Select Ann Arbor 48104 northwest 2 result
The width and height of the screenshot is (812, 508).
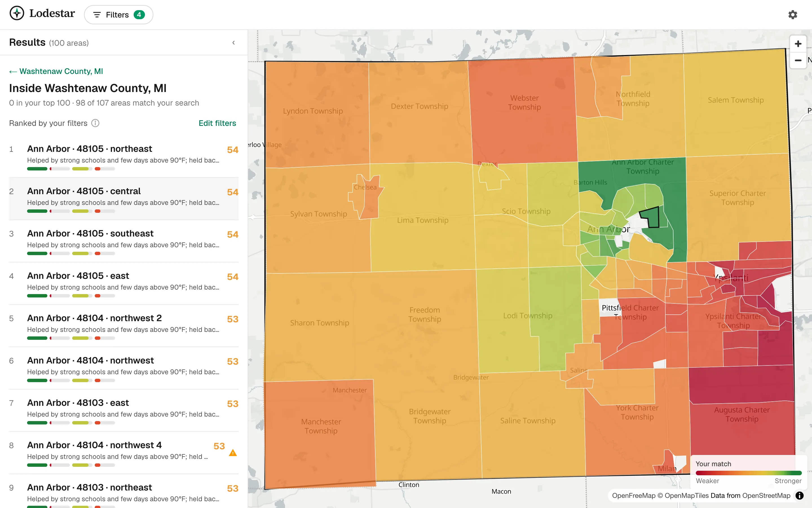point(124,326)
